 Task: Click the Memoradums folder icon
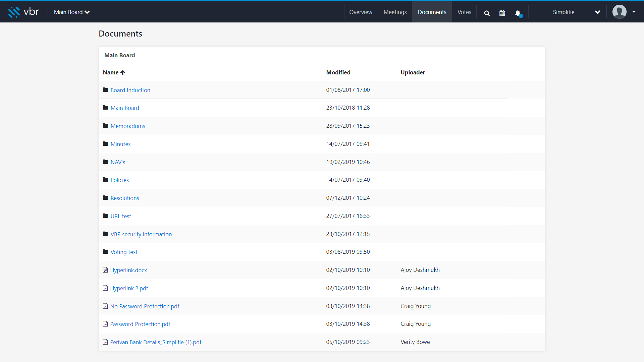click(x=105, y=126)
